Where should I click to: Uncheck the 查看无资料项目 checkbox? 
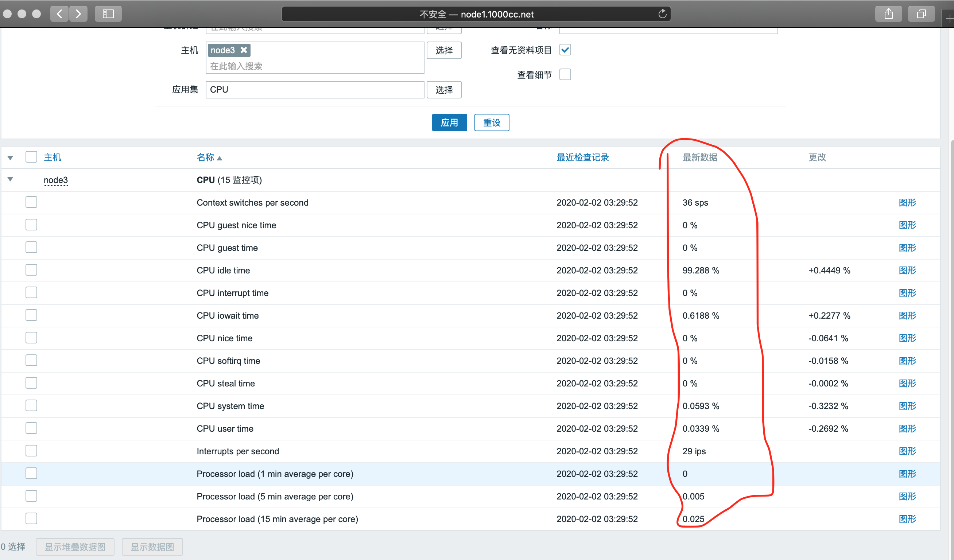565,50
